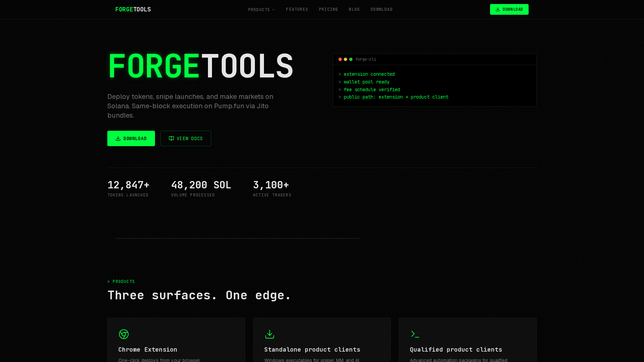Expand the Products dropdown menu
Image resolution: width=644 pixels, height=362 pixels.
point(261,10)
